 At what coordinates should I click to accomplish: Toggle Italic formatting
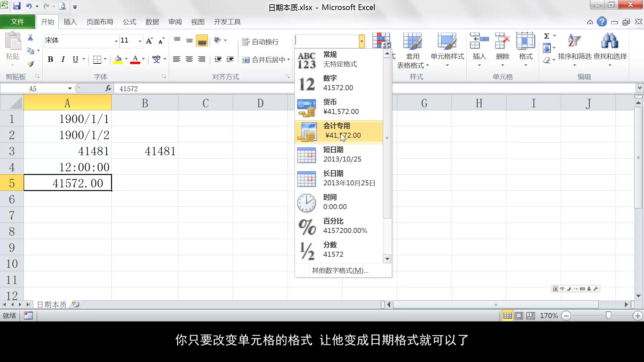coord(63,59)
